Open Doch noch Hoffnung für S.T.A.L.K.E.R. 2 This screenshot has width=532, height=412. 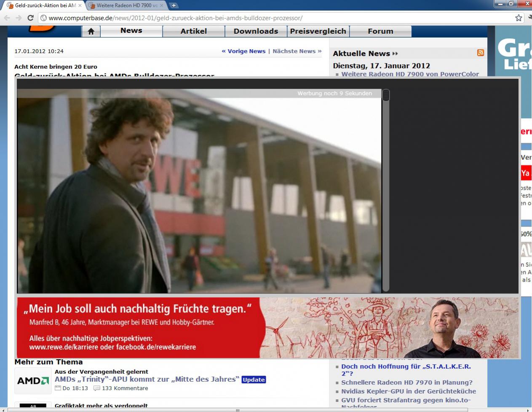coord(406,370)
